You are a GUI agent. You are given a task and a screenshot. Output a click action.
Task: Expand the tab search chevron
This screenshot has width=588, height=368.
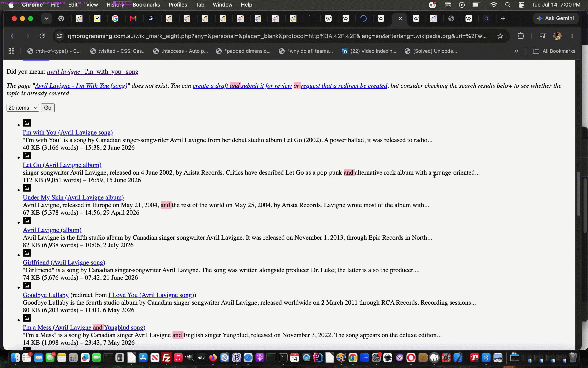point(46,18)
